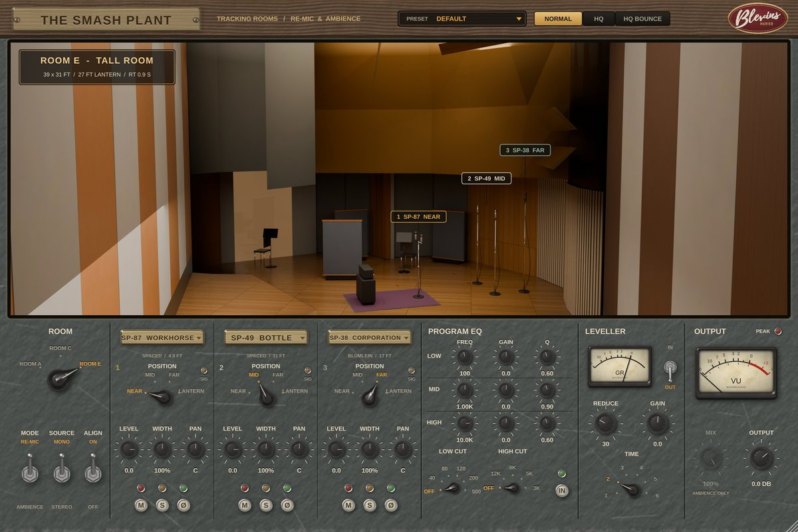Click the HIGH FREQ value 10.0K
Screen dimensions: 798x532
465,440
